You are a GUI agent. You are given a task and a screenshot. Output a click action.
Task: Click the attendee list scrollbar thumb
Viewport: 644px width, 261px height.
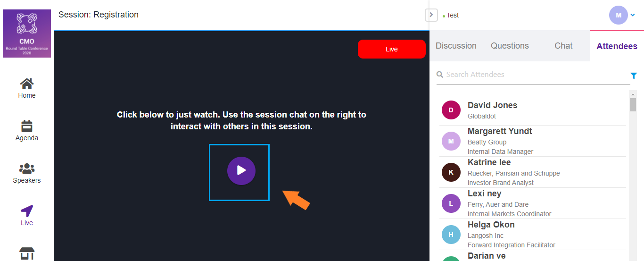633,105
